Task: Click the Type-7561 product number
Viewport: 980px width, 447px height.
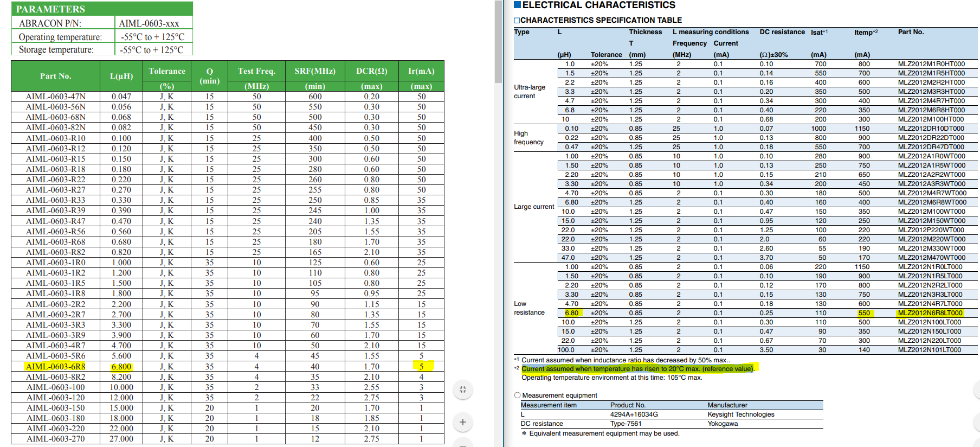Action: click(626, 424)
